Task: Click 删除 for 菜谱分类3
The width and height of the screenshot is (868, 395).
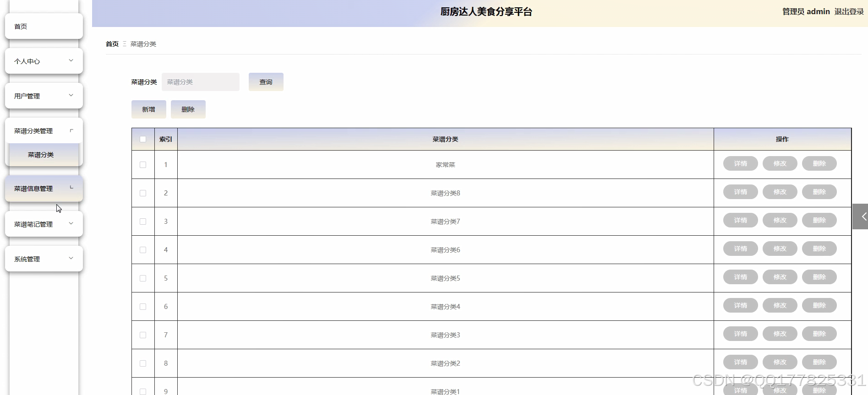Action: (x=819, y=334)
